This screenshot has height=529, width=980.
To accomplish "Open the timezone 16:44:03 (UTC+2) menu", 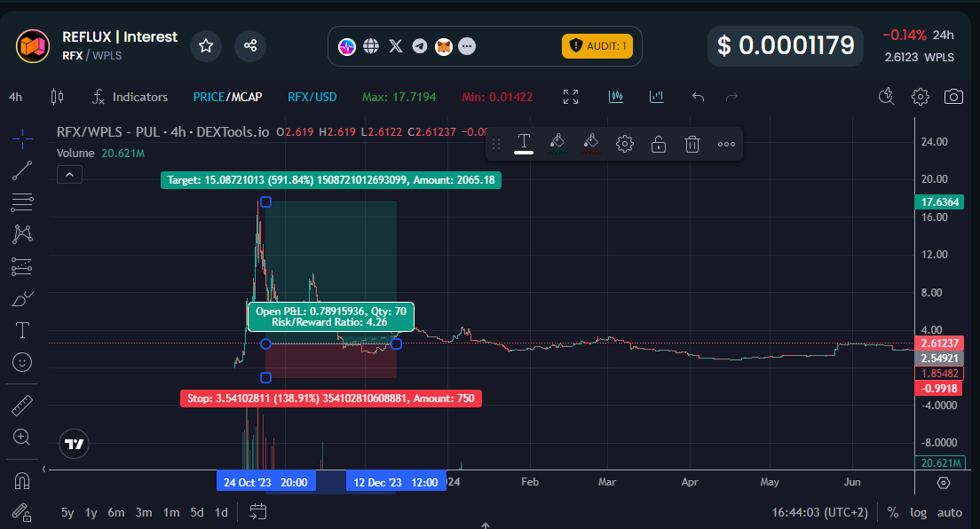I will tap(820, 513).
